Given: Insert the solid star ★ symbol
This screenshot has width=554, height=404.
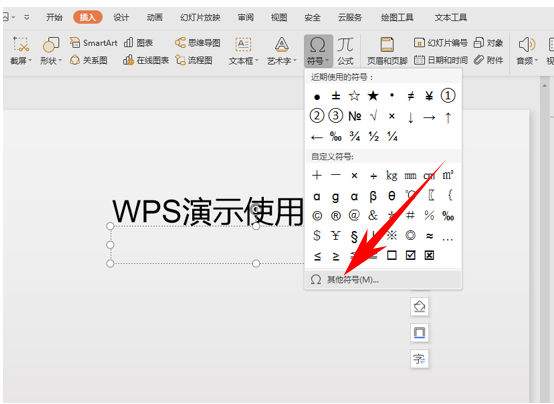Looking at the screenshot, I should tap(373, 95).
